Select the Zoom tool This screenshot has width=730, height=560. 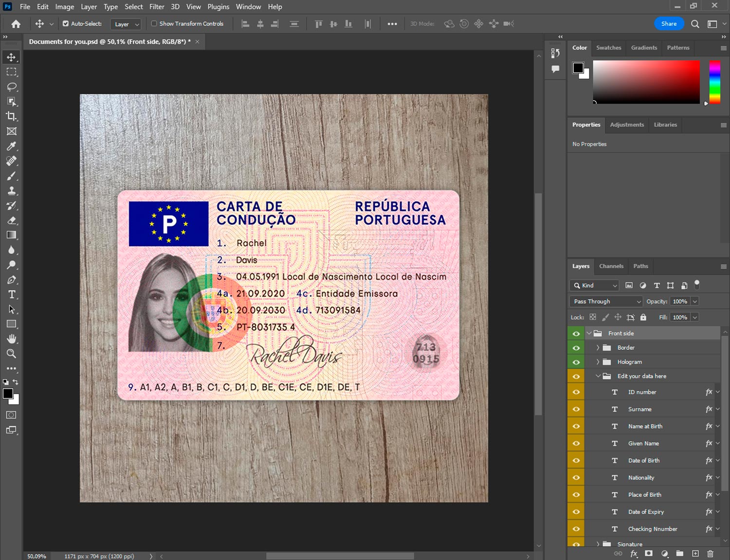(12, 354)
